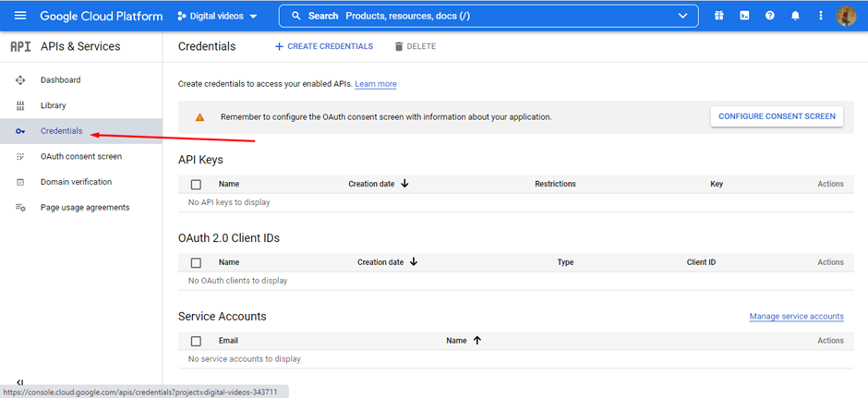Sort API Keys by Creation date arrow

click(404, 184)
